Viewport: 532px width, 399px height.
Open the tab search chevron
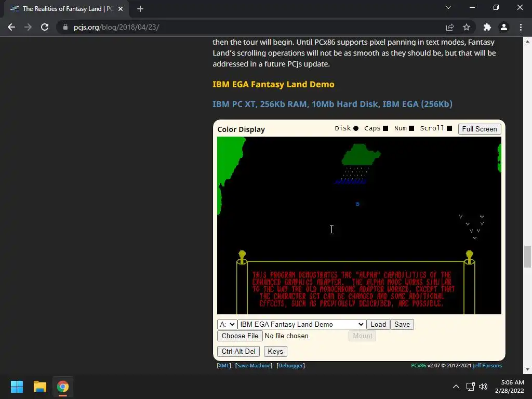point(448,7)
